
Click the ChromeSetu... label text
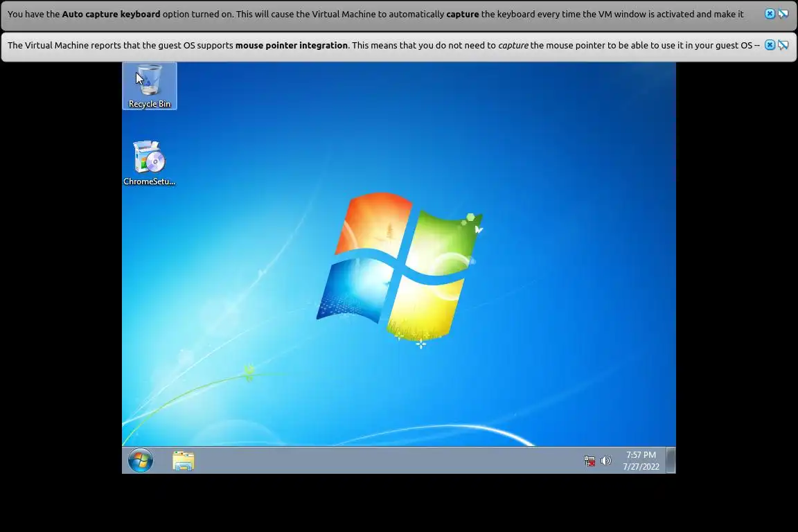click(x=149, y=181)
